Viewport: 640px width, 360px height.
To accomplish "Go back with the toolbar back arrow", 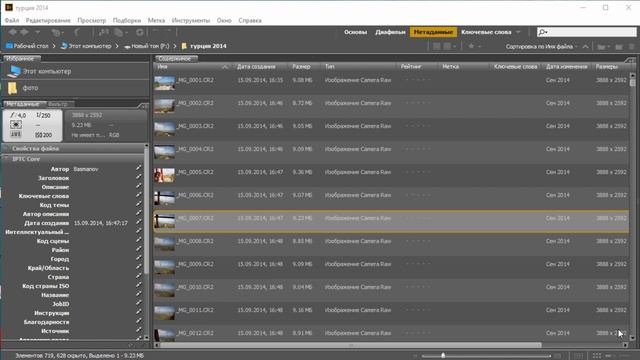I will point(13,32).
